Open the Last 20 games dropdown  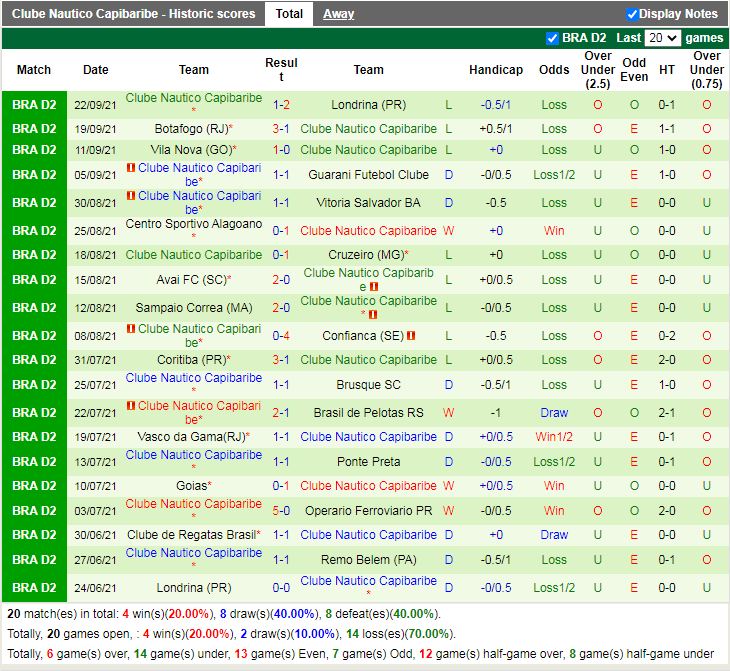662,38
